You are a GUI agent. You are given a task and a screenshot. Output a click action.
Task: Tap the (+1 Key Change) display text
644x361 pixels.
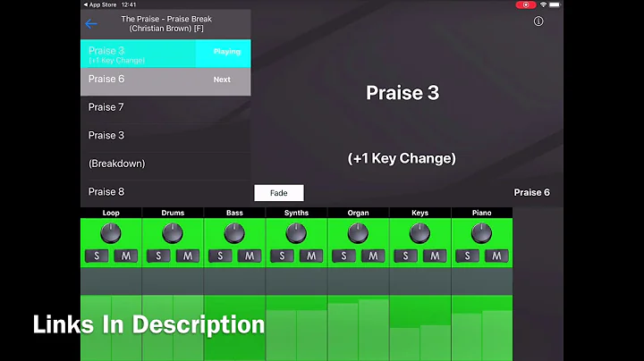[402, 158]
